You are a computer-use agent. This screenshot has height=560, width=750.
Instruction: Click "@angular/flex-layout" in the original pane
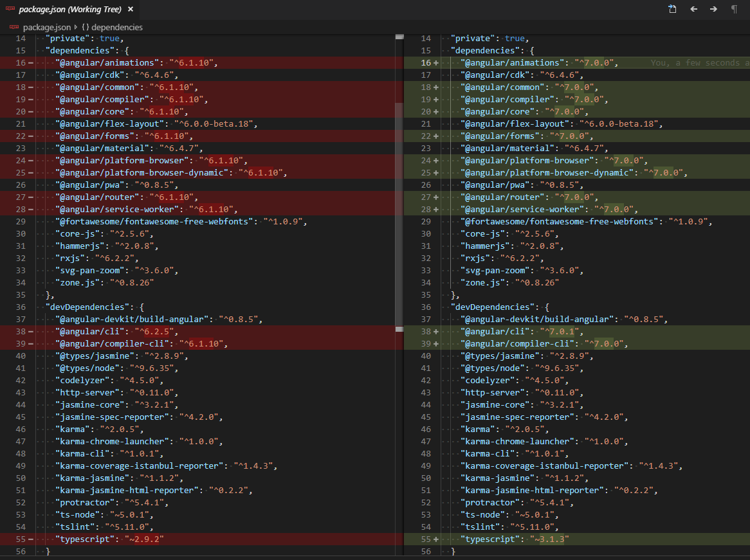[109, 124]
